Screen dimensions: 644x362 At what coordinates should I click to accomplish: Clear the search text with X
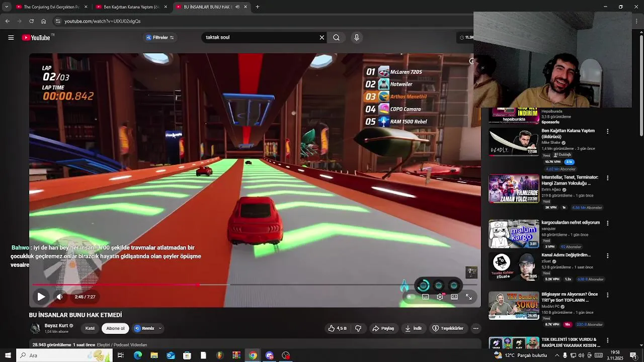coord(322,38)
